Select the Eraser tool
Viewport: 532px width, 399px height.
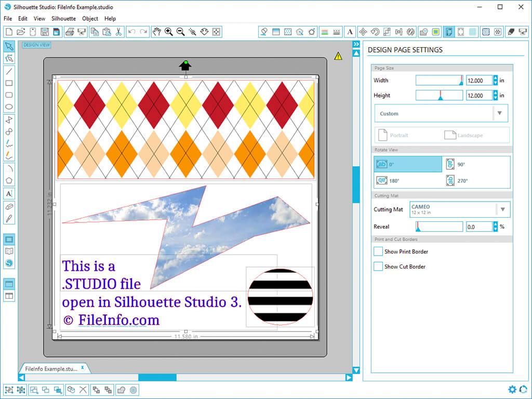[9, 207]
